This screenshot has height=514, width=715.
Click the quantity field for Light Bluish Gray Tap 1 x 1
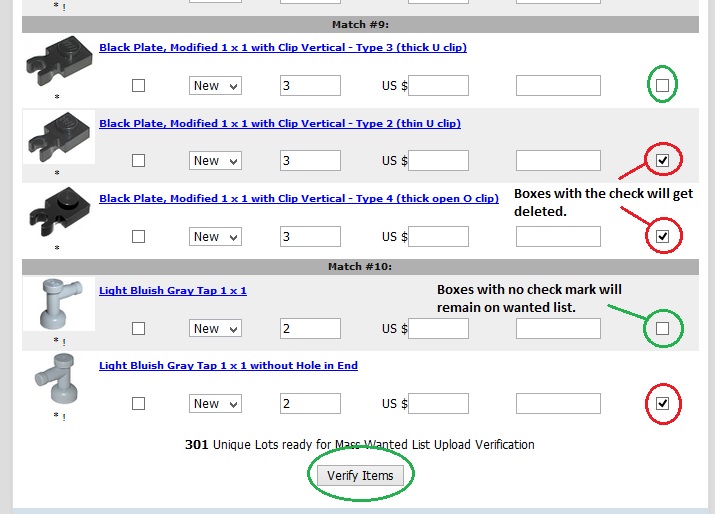pyautogui.click(x=310, y=328)
